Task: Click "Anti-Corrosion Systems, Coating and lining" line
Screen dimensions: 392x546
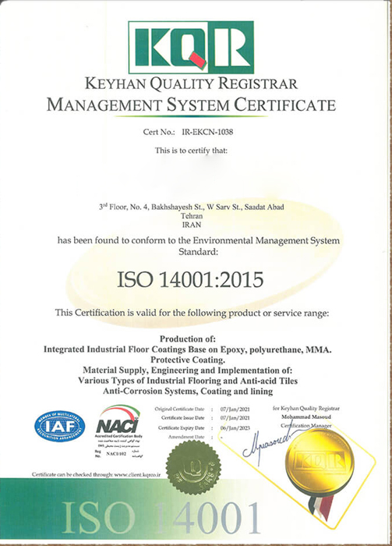Action: tap(188, 391)
